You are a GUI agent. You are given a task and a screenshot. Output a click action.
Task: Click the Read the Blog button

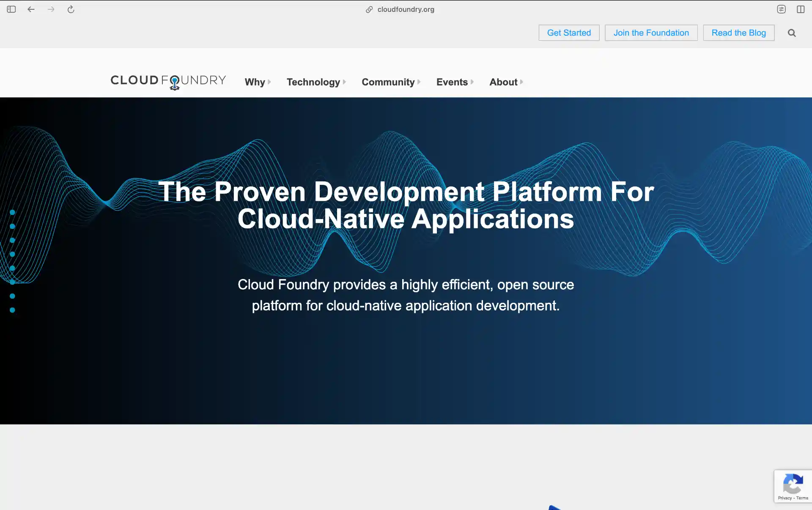[x=738, y=33]
